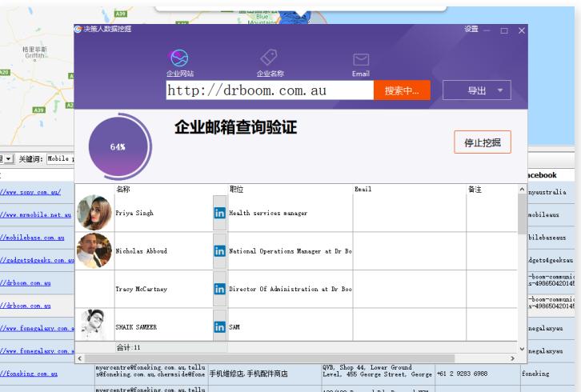The width and height of the screenshot is (581, 392).
Task: Click the app logo in the title bar
Action: (x=78, y=29)
